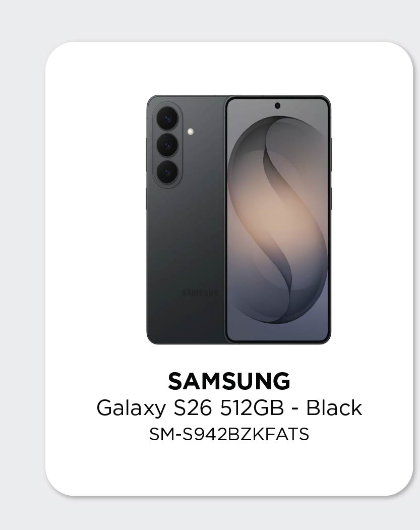Click the hyphen between 512GB and Black
The width and height of the screenshot is (420, 530).
[x=295, y=409]
